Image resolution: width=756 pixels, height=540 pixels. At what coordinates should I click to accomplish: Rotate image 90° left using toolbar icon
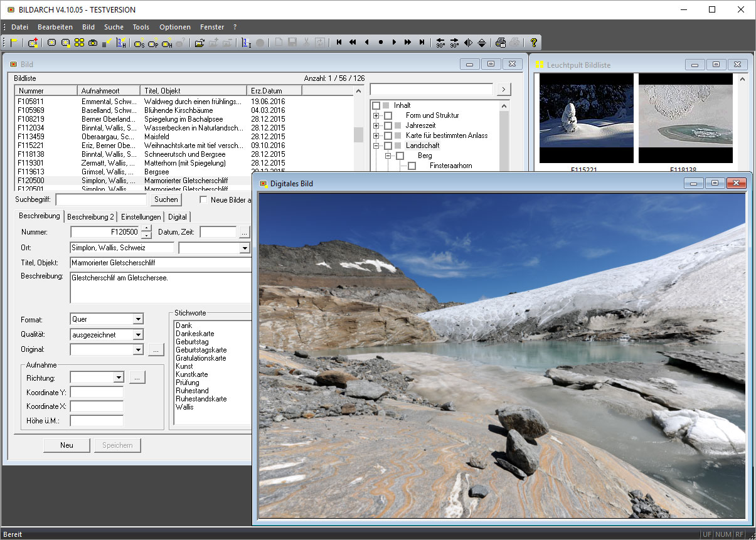pyautogui.click(x=440, y=43)
